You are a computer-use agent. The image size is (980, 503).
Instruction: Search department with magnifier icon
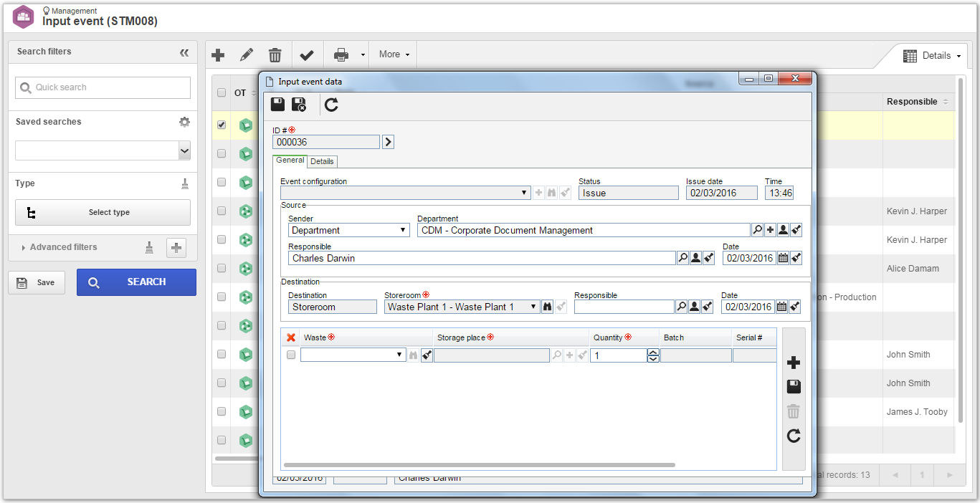[x=757, y=230]
